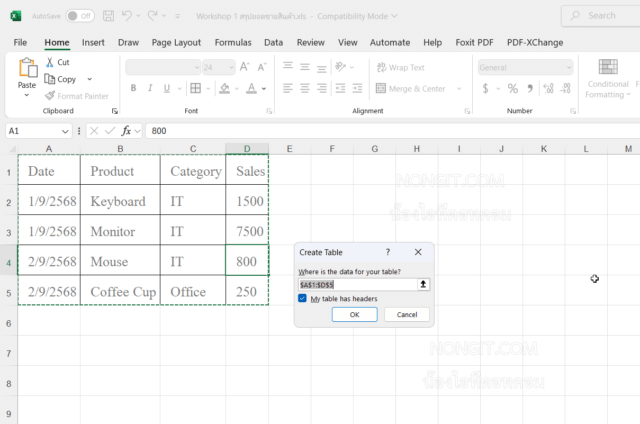
Task: Click OK in Create Table dialog
Action: 354,315
